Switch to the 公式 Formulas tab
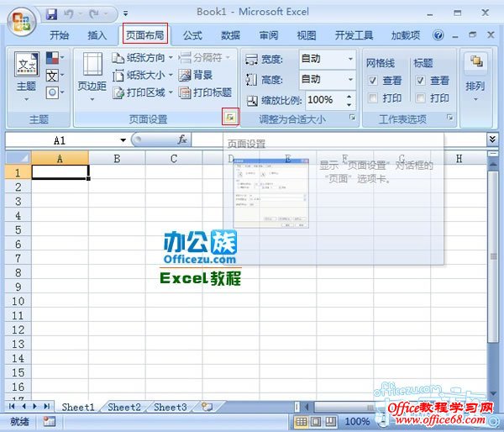The height and width of the screenshot is (432, 504). coord(192,35)
